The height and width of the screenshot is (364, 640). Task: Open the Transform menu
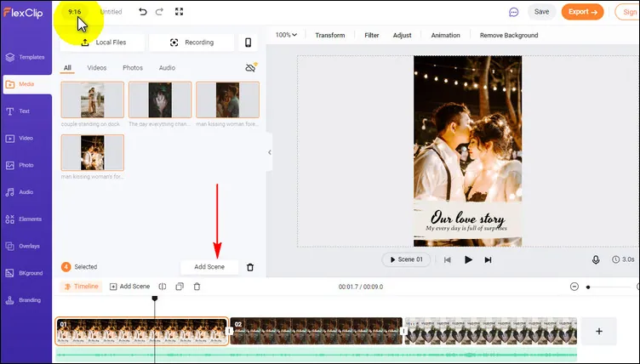330,35
